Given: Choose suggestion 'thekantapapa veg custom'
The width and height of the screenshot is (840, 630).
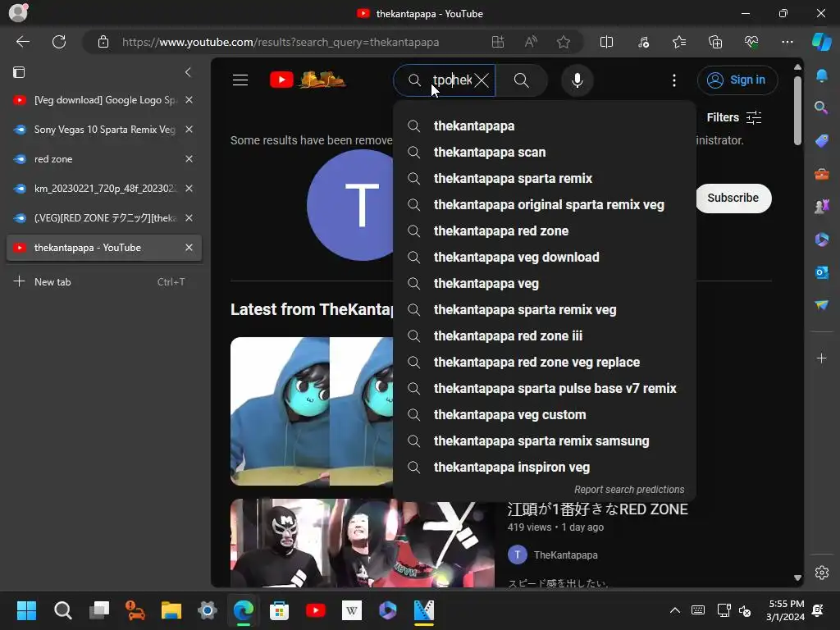Looking at the screenshot, I should (x=545, y=414).
